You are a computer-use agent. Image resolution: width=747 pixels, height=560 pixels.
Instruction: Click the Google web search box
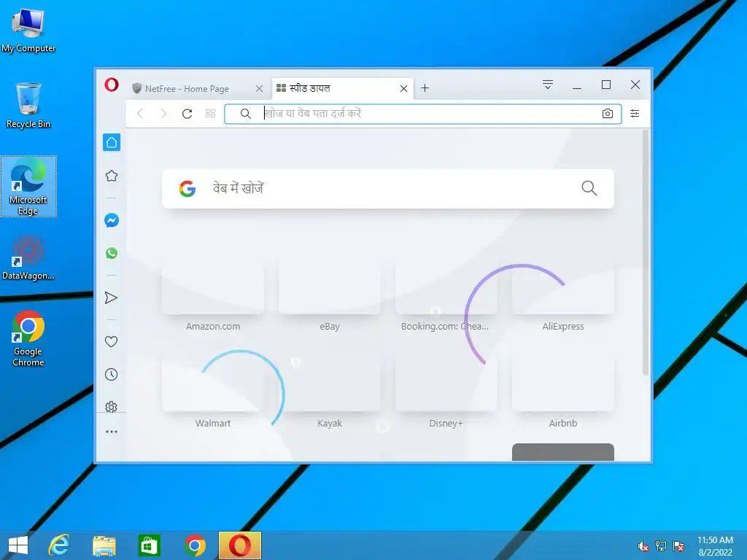(388, 189)
